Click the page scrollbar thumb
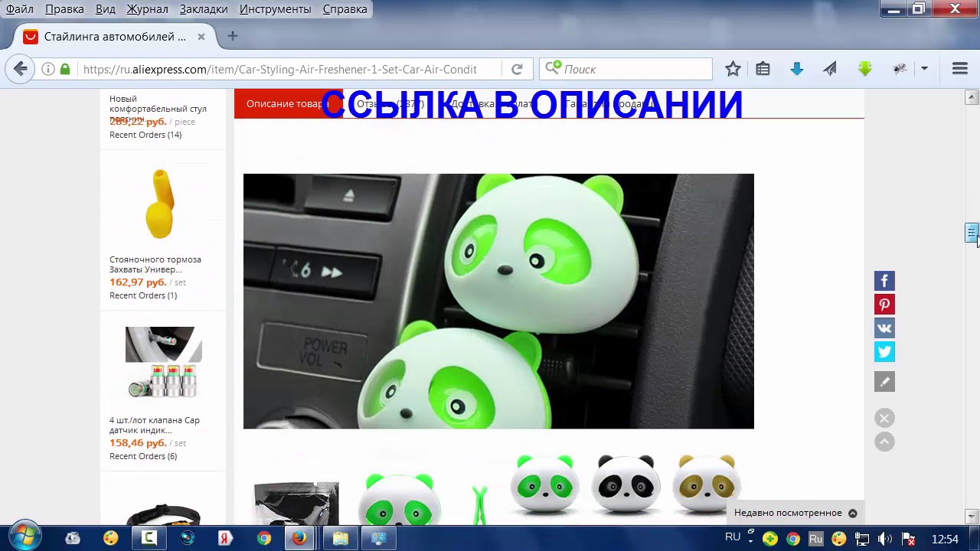980x551 pixels. [972, 233]
